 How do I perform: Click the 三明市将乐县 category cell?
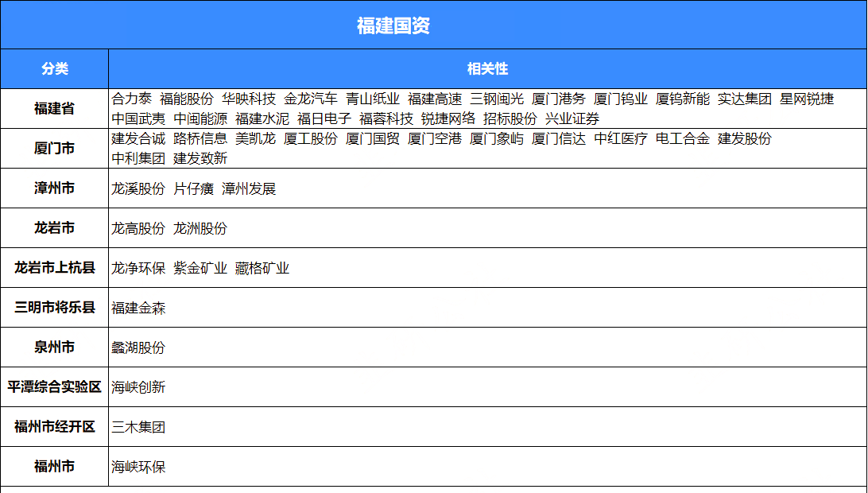(55, 308)
